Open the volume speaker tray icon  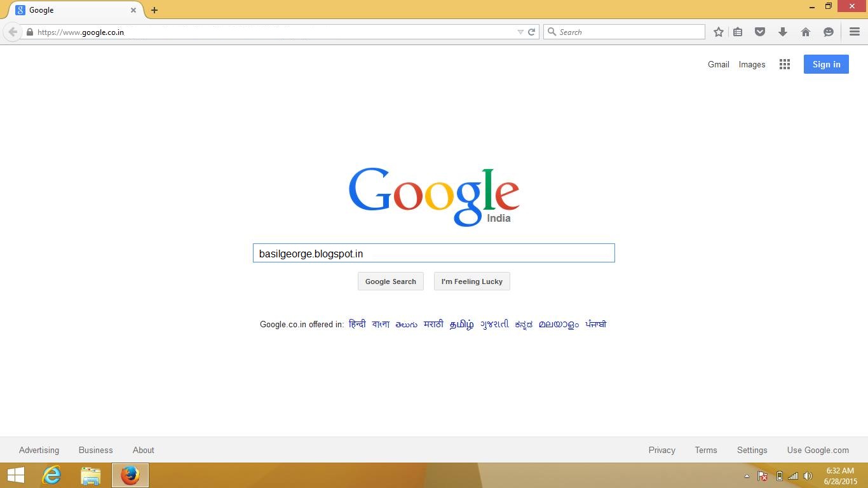808,476
